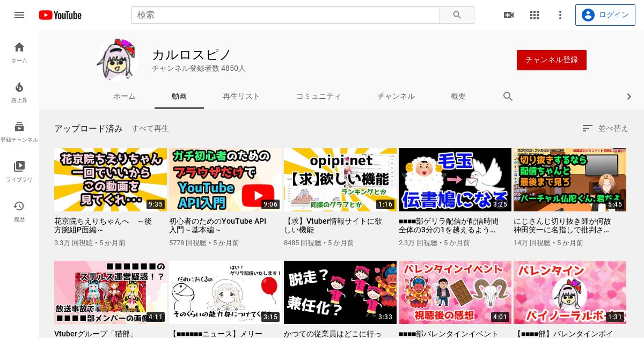Viewport: 644px width, 338px height.
Task: Click title 【求】Vtuber情報サイトに欲しい機能
Action: 333,225
